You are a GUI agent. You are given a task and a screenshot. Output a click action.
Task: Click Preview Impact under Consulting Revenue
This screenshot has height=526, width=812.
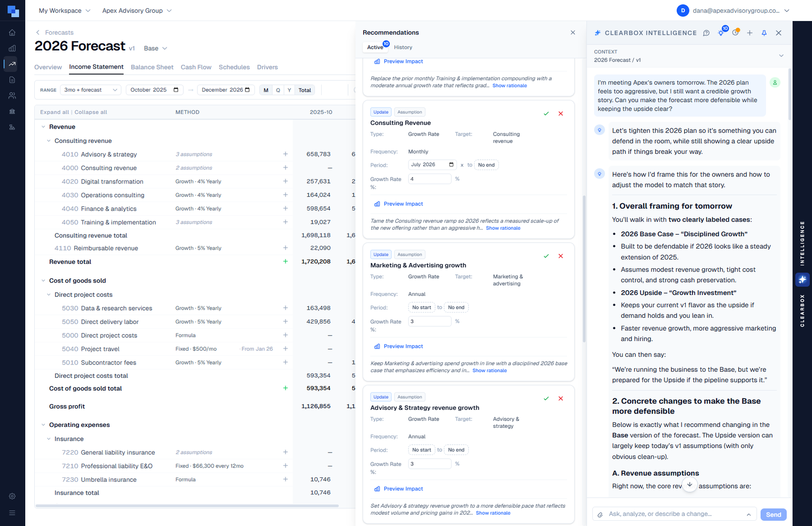coord(398,204)
